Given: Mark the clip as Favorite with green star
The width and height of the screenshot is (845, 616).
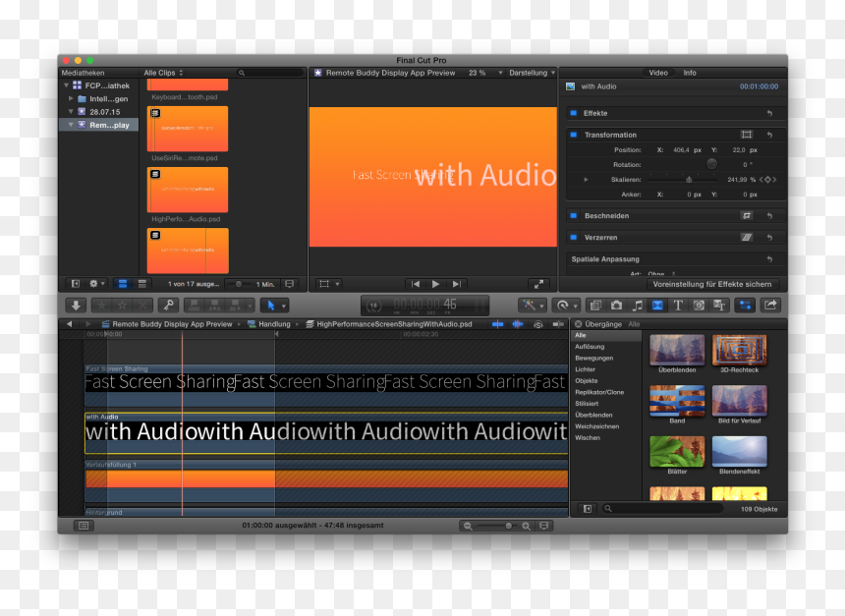Looking at the screenshot, I should click(x=101, y=306).
